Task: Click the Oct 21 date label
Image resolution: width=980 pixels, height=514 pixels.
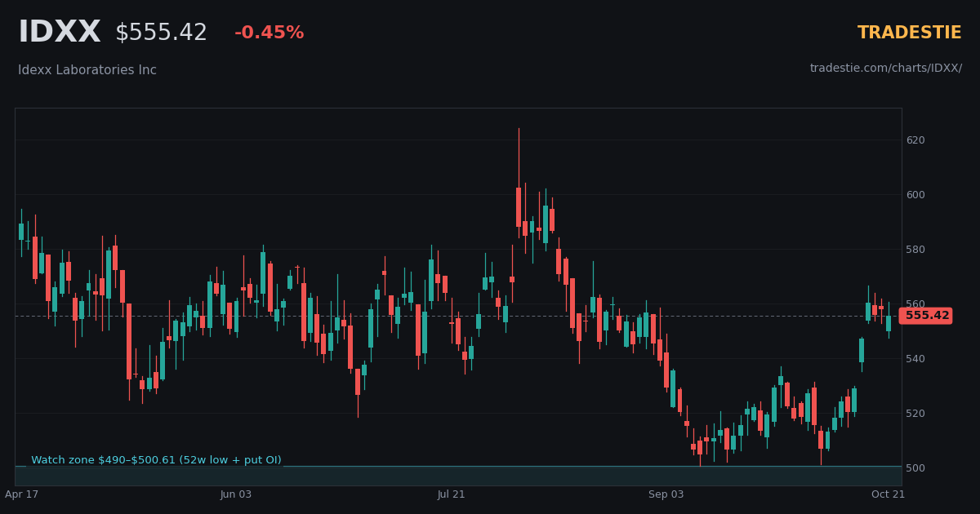Action: [888, 494]
